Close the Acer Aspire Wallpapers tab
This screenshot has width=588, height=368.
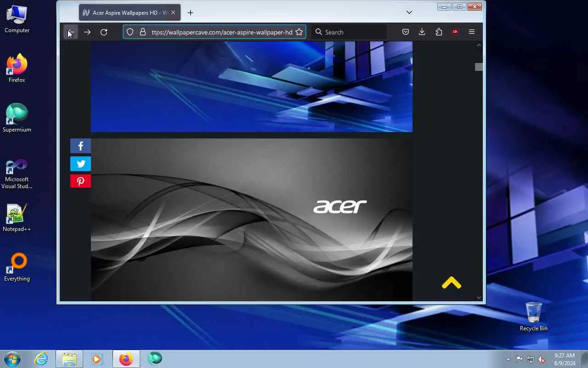(x=173, y=13)
